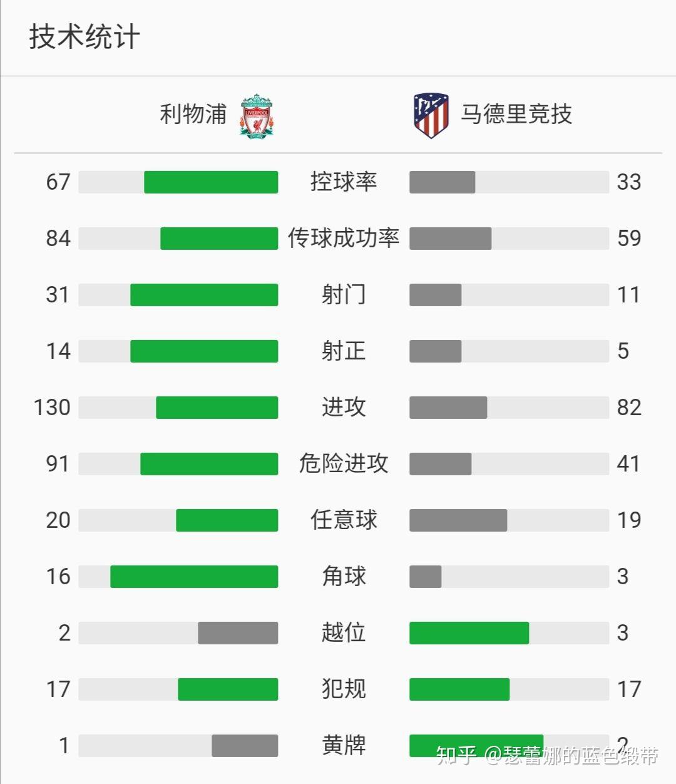Open the 利物浦 team name link
Image resolution: width=676 pixels, height=784 pixels.
pyautogui.click(x=193, y=114)
